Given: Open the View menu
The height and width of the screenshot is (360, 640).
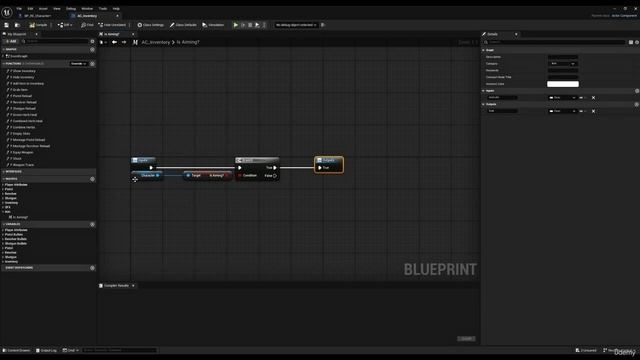Looking at the screenshot, I should [57, 9].
